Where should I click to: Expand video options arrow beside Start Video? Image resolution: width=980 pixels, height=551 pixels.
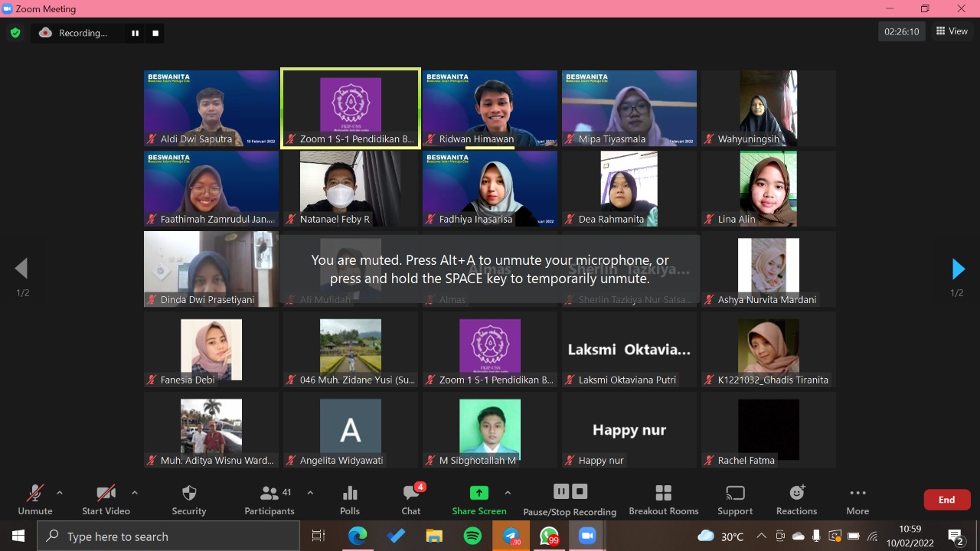[135, 493]
